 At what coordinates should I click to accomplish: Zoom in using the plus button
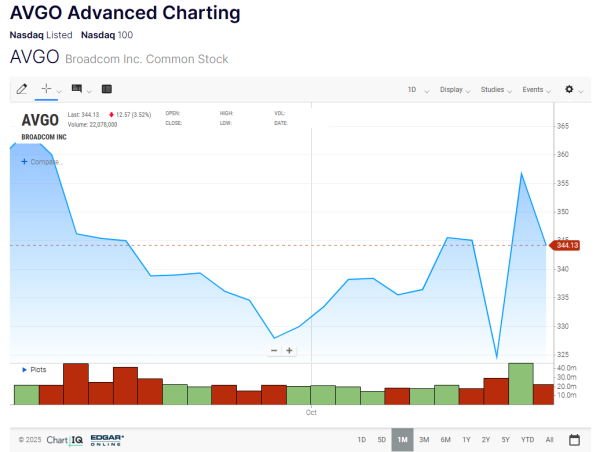[x=290, y=350]
